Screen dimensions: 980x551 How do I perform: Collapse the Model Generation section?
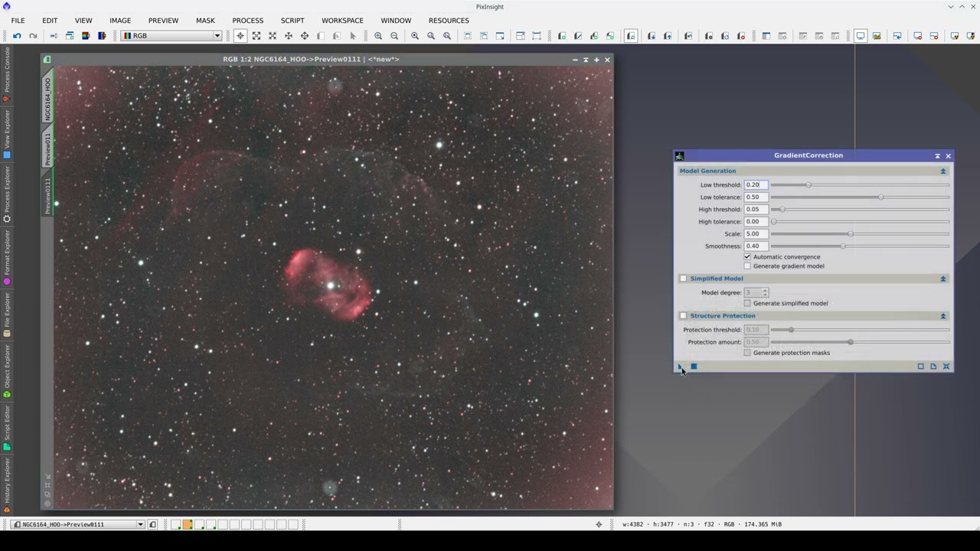click(942, 171)
